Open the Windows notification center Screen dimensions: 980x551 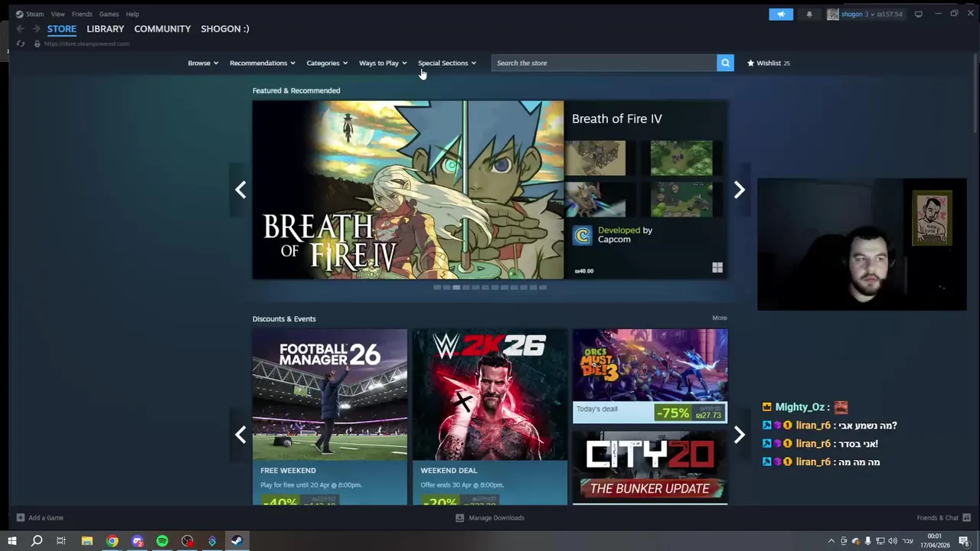tap(964, 541)
